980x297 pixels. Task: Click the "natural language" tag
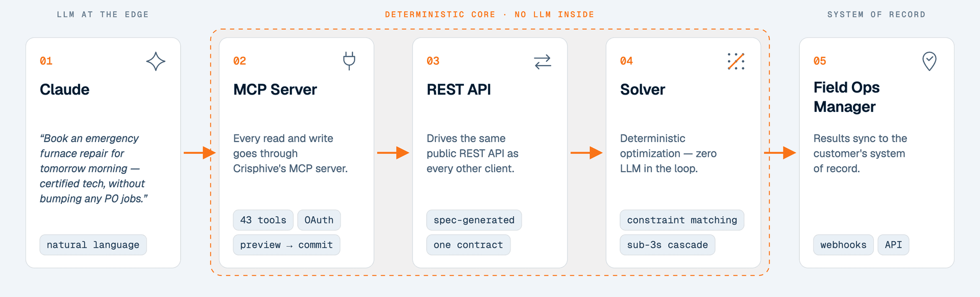click(x=93, y=245)
